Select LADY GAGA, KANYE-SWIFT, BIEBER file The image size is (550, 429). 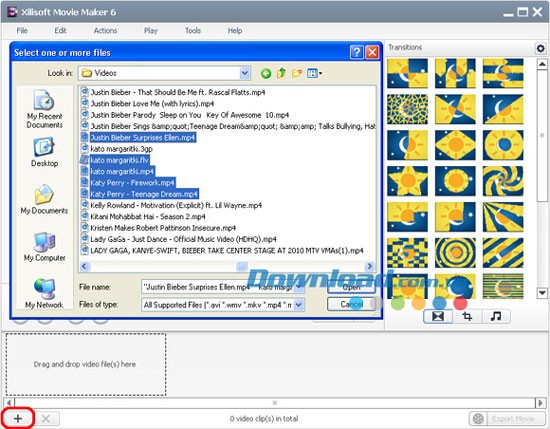222,250
